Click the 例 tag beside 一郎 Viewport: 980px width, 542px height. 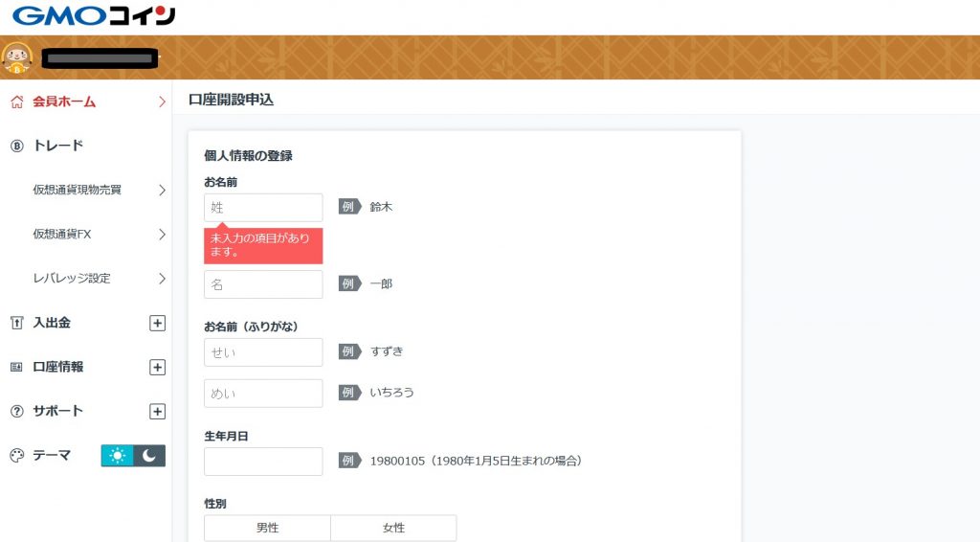click(x=349, y=283)
